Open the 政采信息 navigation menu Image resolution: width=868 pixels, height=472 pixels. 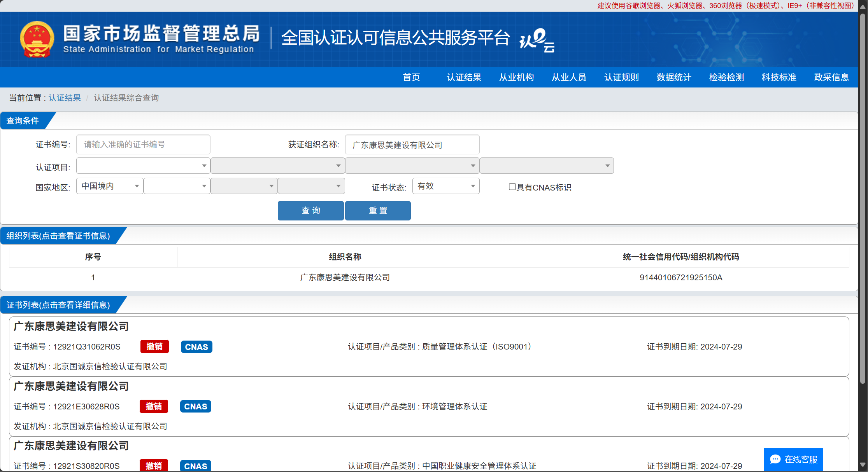831,77
